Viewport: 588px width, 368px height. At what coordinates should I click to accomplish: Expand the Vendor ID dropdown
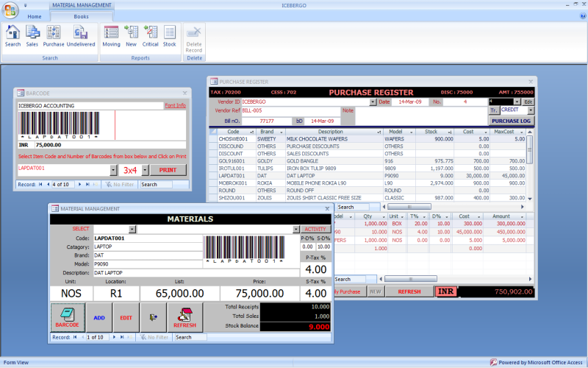373,102
